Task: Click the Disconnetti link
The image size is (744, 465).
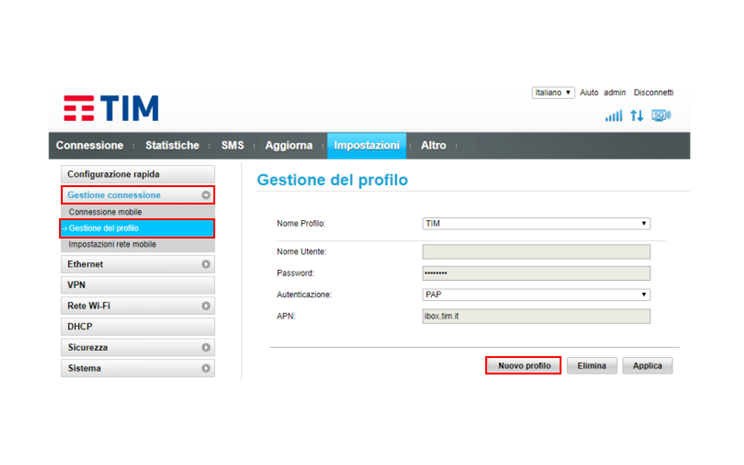Action: 653,93
